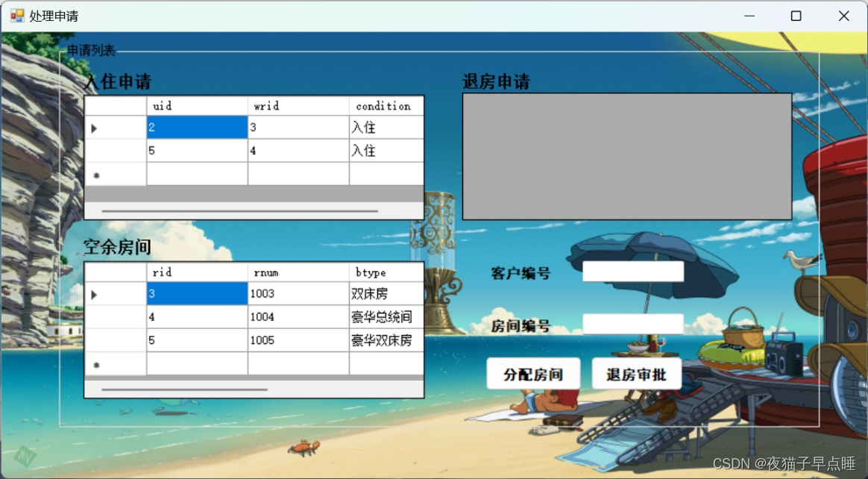Click 入住 condition cell in uid 2 row
This screenshot has height=479, width=868.
tap(386, 128)
